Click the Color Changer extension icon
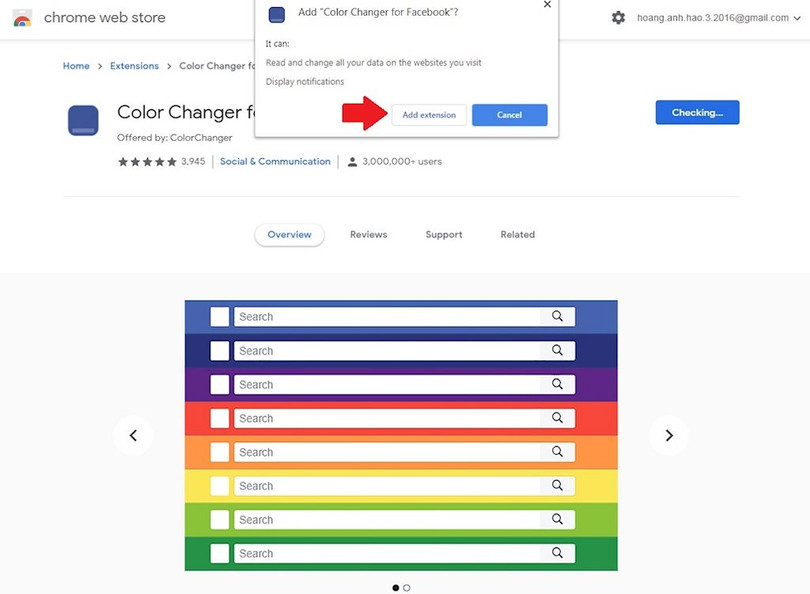Image resolution: width=810 pixels, height=594 pixels. pyautogui.click(x=83, y=120)
